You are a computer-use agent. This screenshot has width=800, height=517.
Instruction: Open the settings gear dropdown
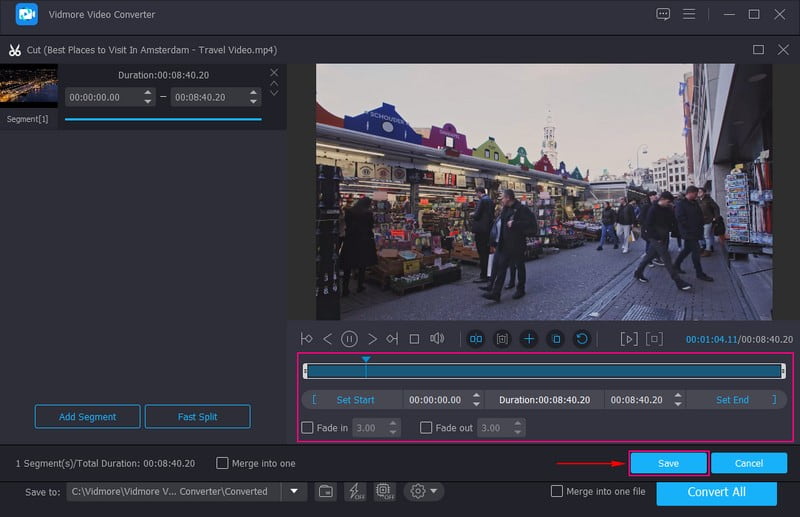coord(423,491)
